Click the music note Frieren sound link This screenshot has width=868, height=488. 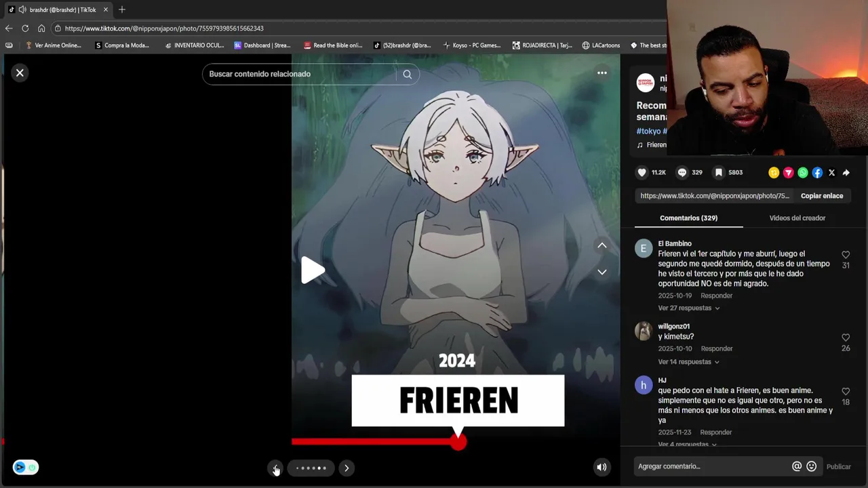[652, 145]
